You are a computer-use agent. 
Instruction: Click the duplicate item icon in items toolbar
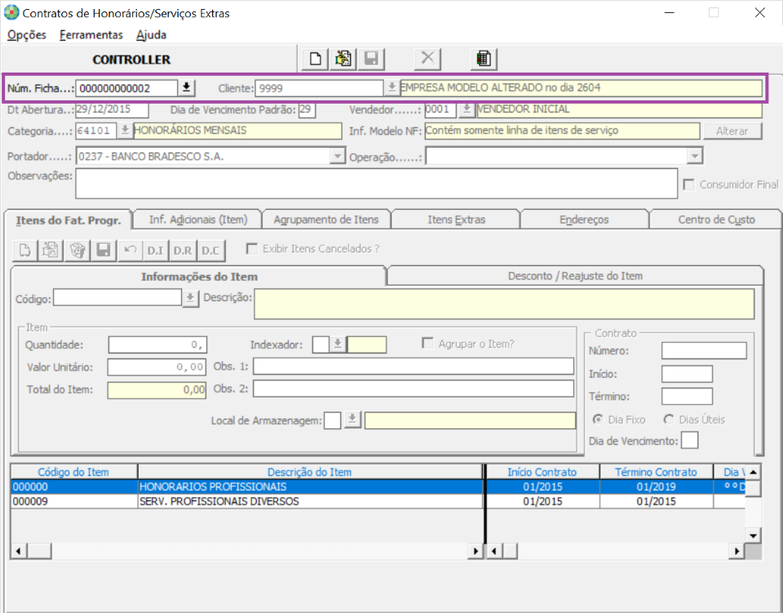50,250
